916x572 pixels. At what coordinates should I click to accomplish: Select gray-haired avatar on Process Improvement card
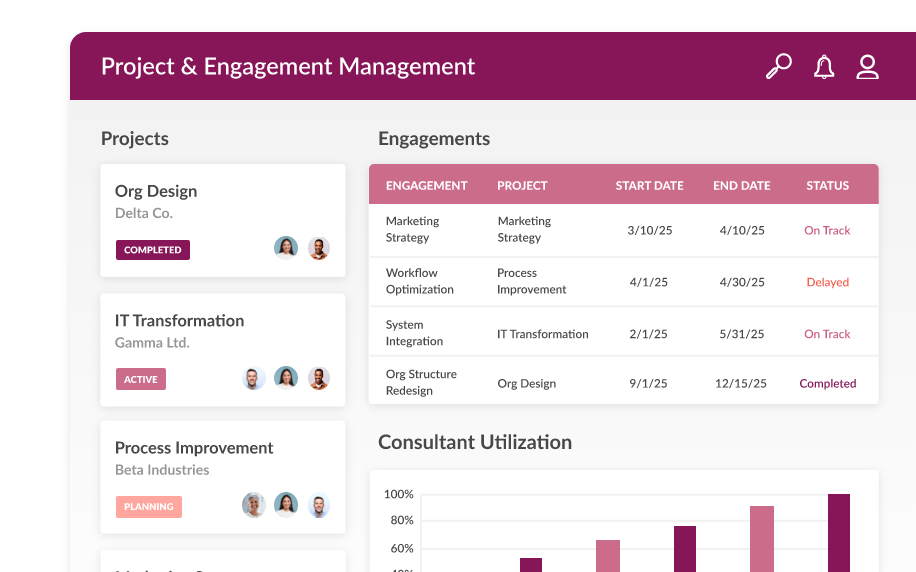point(254,505)
